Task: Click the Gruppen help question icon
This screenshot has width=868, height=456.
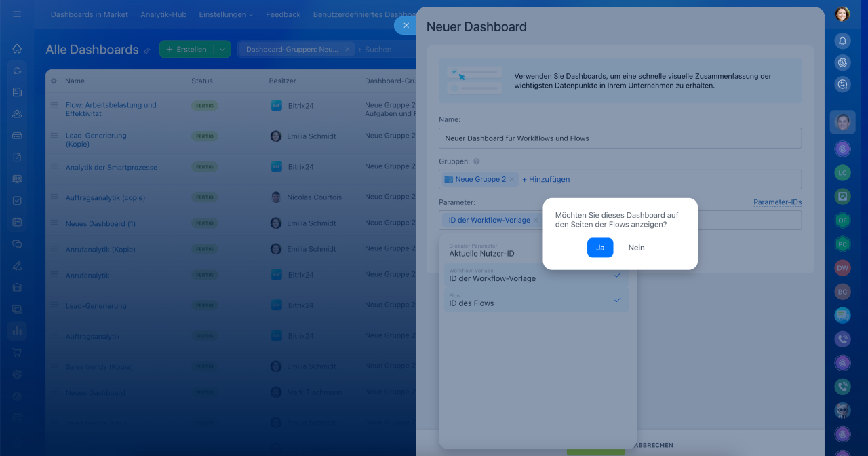Action: tap(477, 161)
